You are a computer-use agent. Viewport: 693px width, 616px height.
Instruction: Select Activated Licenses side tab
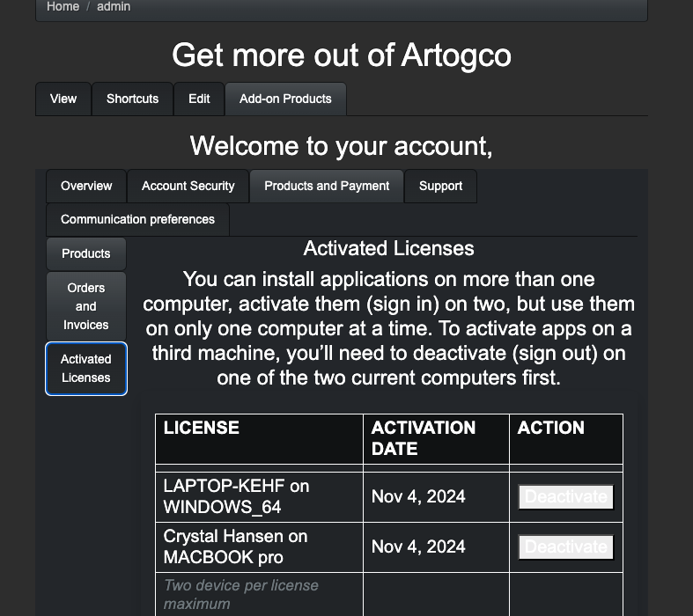click(x=86, y=369)
